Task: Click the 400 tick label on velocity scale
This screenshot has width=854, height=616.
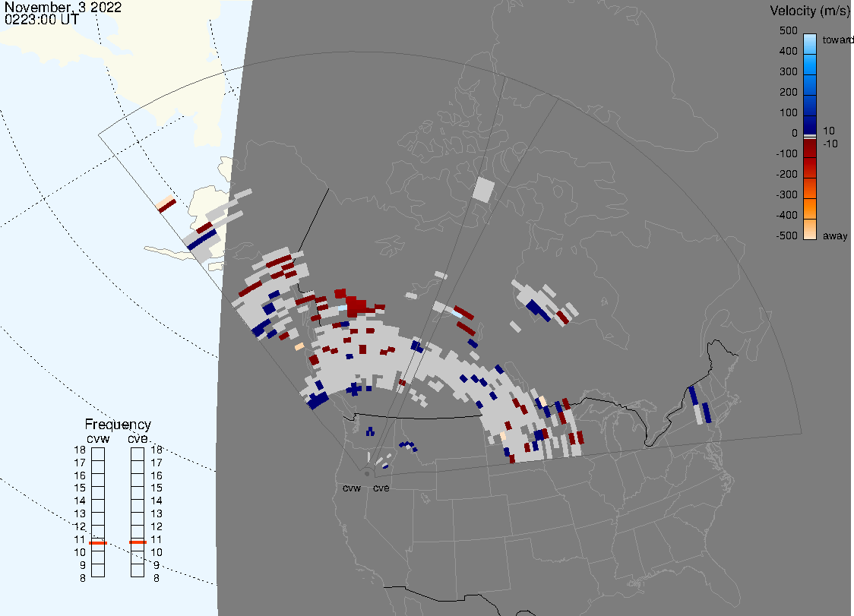Action: (x=788, y=51)
